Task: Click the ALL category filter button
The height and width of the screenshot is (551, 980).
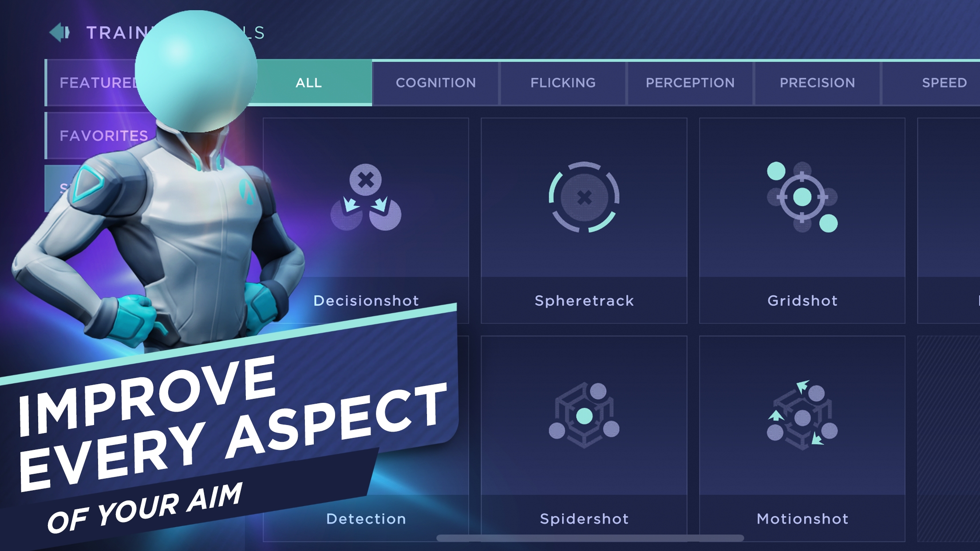Action: coord(309,82)
